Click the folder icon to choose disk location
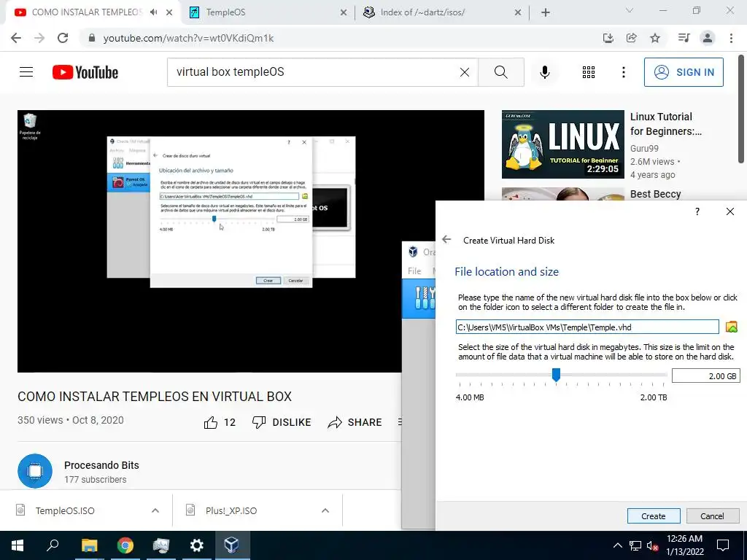 [731, 327]
